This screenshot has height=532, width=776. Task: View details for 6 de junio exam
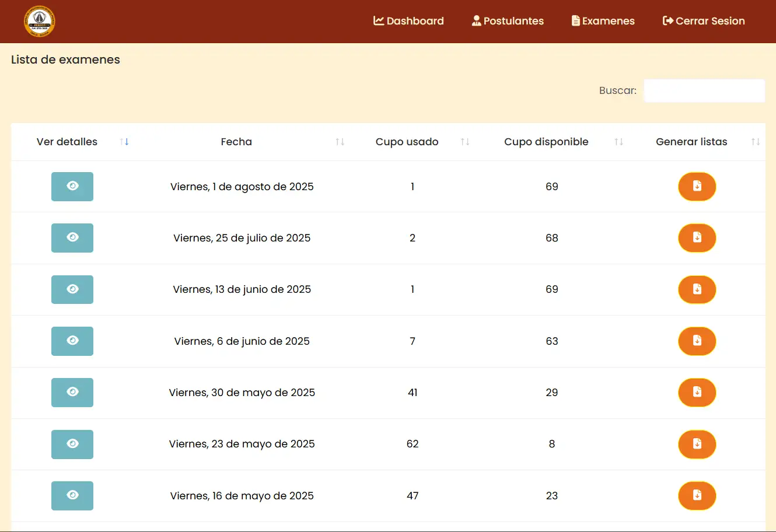pos(72,341)
